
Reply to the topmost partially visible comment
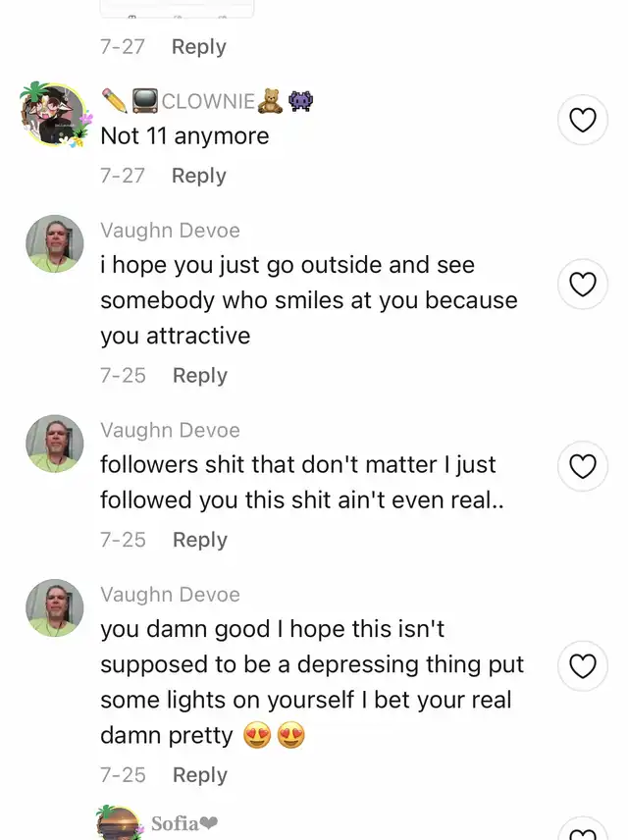[199, 47]
